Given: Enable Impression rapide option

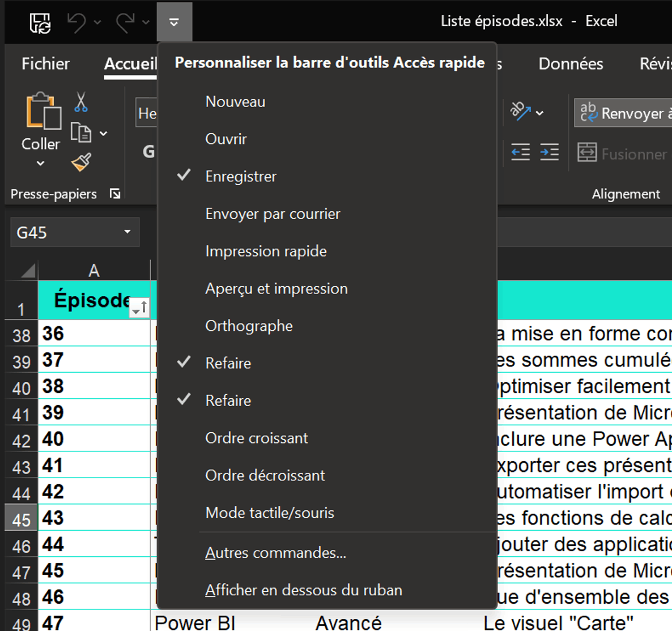Looking at the screenshot, I should (x=327, y=251).
